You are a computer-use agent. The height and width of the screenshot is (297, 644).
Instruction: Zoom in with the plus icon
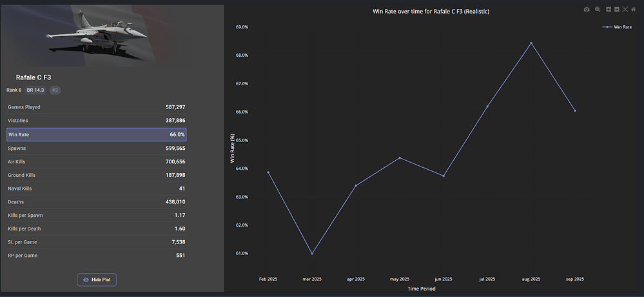(609, 10)
